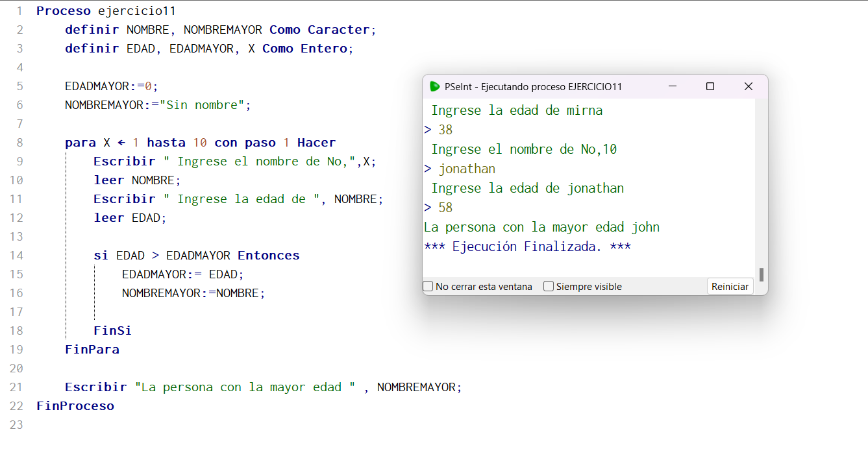Click the entered value '> jonathan' in output
The image size is (868, 458).
pos(460,169)
